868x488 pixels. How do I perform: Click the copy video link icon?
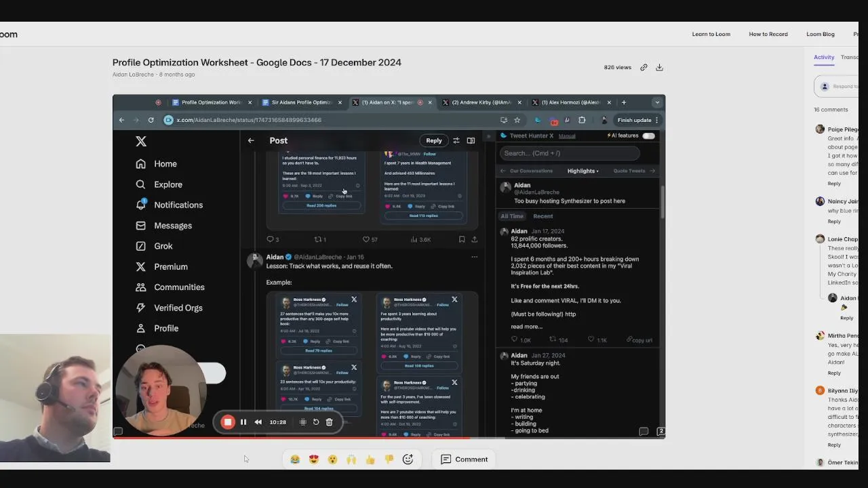[644, 67]
